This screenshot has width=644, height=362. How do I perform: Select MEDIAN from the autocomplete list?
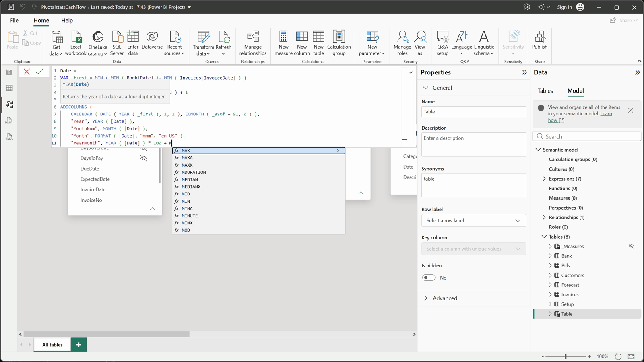pyautogui.click(x=258, y=179)
